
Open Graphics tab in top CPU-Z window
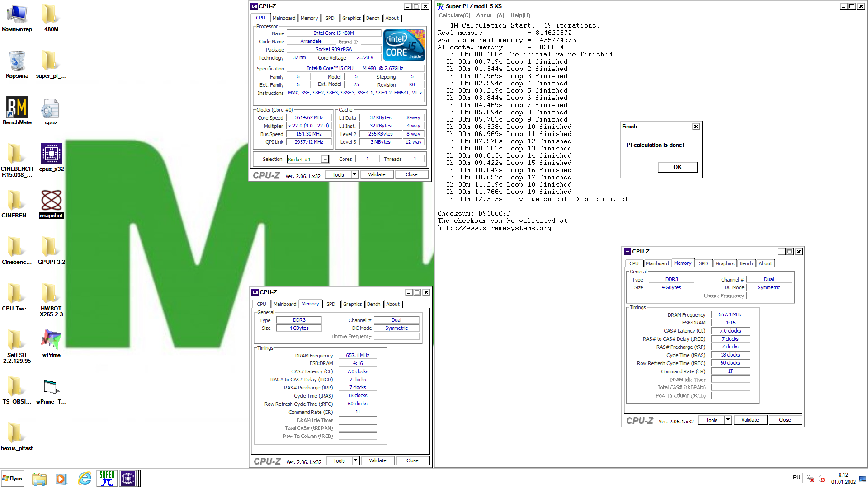[351, 18]
